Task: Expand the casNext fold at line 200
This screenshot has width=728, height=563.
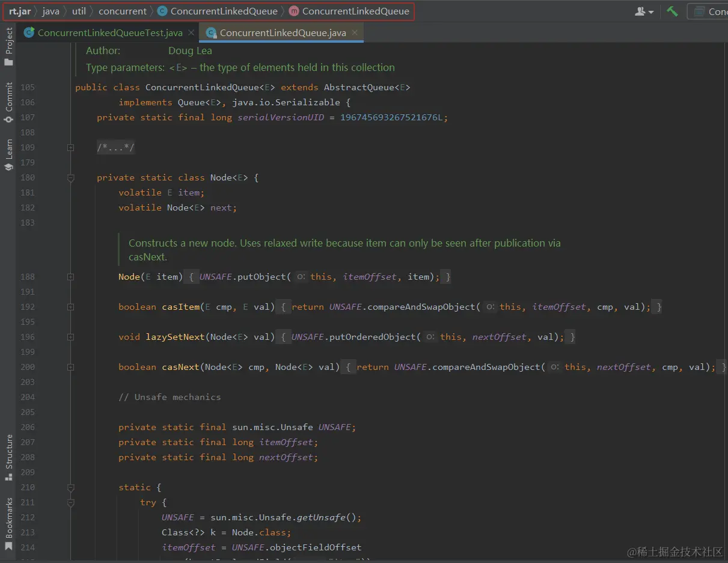Action: point(71,367)
